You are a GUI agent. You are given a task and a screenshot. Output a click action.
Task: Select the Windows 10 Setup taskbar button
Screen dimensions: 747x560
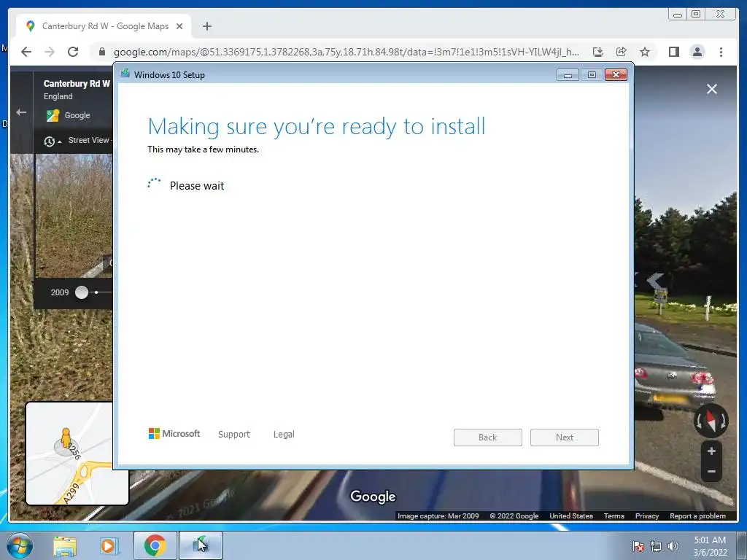click(x=201, y=545)
